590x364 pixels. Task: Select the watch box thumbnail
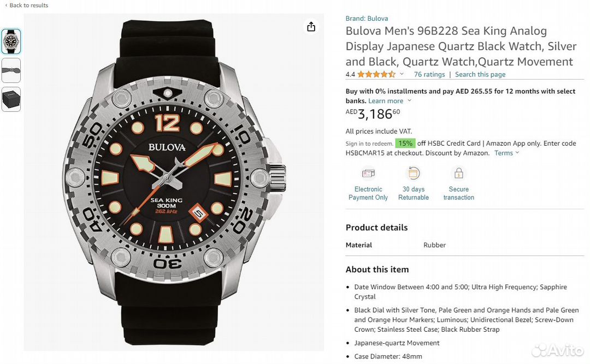[x=11, y=99]
